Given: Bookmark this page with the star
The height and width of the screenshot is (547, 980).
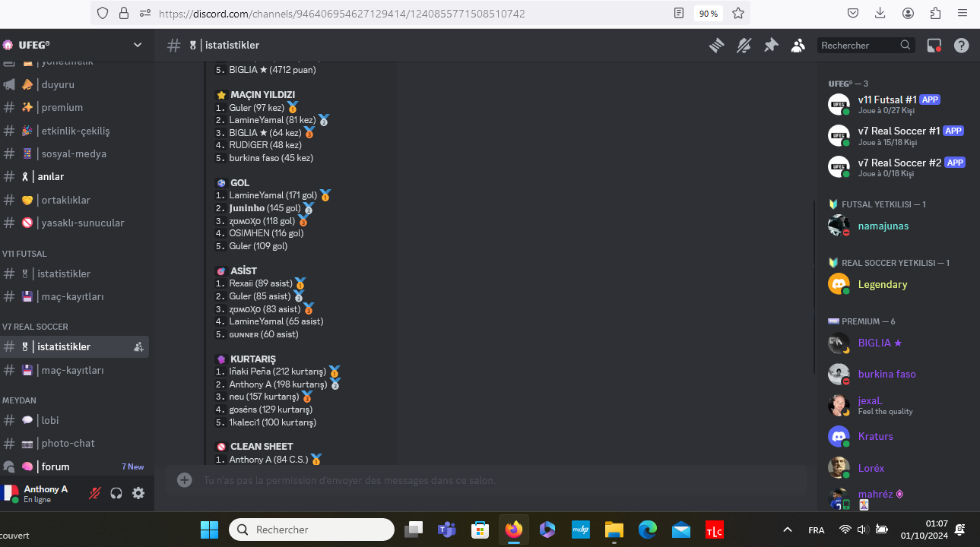Looking at the screenshot, I should point(737,14).
